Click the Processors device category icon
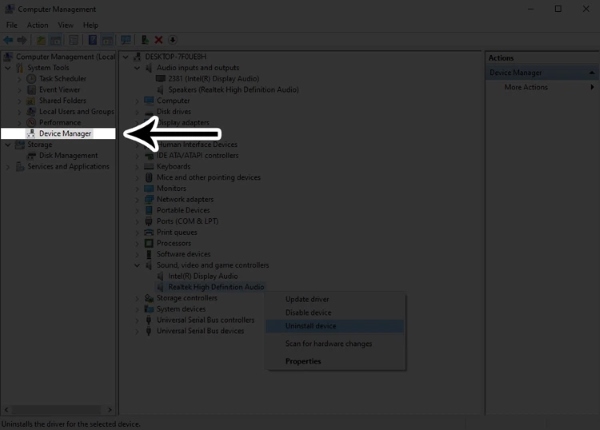Image resolution: width=600 pixels, height=430 pixels. 149,243
